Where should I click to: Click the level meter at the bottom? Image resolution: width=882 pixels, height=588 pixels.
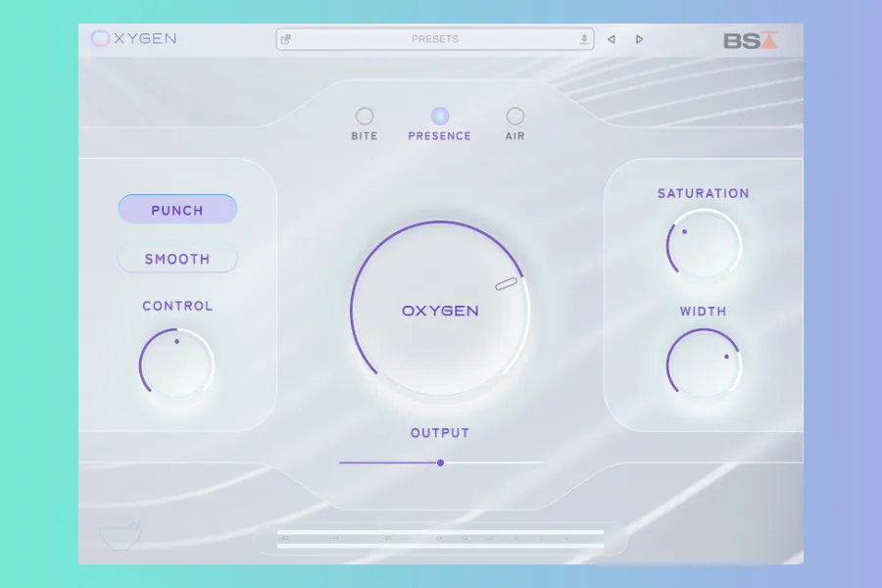point(440,539)
